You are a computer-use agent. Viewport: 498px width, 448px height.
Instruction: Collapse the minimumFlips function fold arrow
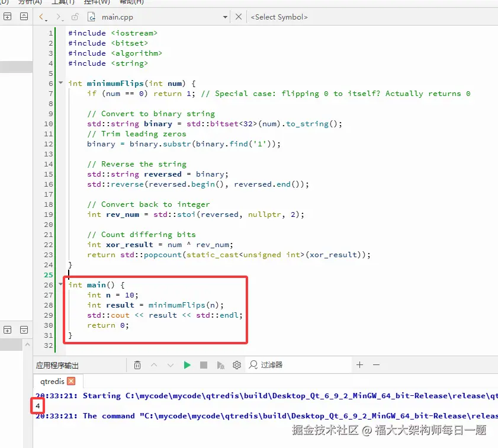(x=60, y=83)
